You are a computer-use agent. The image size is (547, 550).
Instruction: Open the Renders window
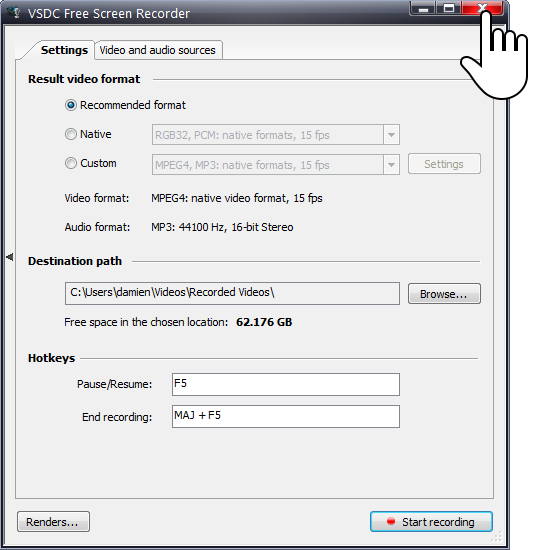(x=53, y=522)
